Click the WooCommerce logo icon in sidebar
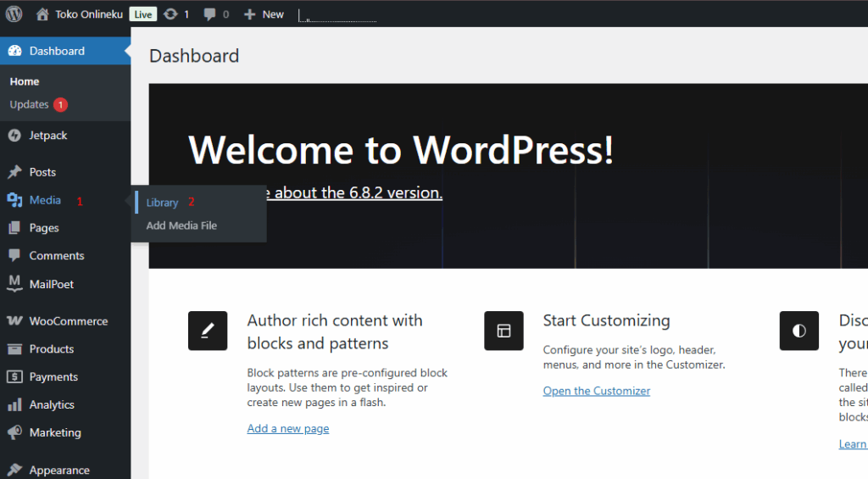The width and height of the screenshot is (868, 479). coord(14,321)
